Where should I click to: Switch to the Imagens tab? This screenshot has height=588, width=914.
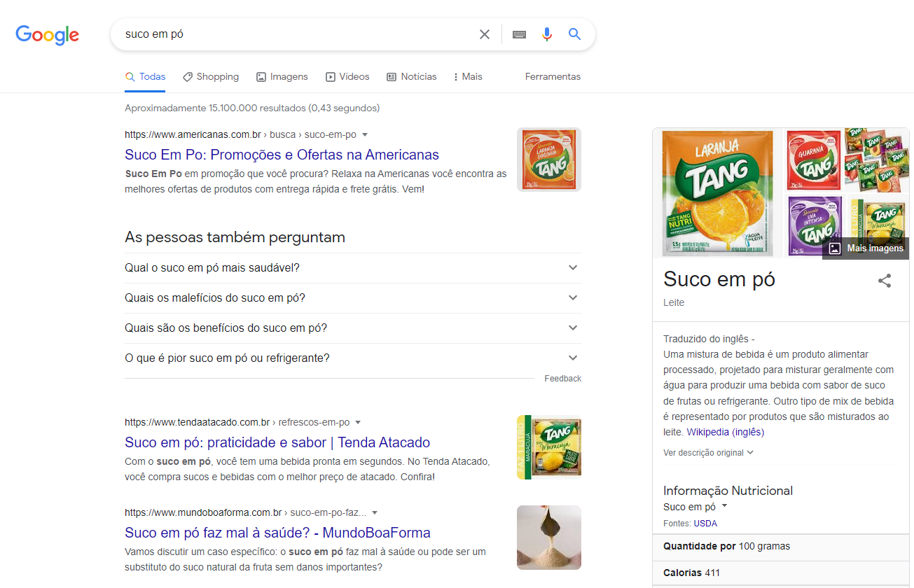coord(282,77)
